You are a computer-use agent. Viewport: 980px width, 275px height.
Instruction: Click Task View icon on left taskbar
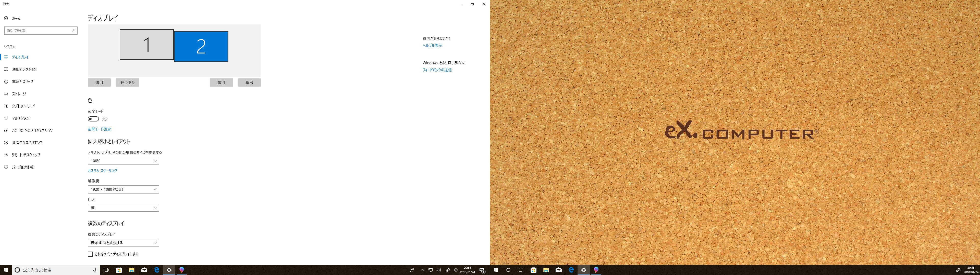click(106, 270)
